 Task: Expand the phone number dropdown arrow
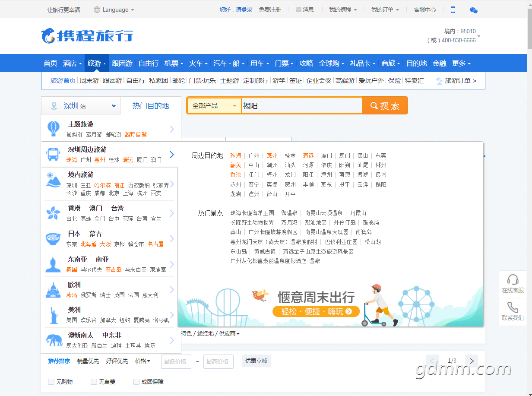[478, 36]
